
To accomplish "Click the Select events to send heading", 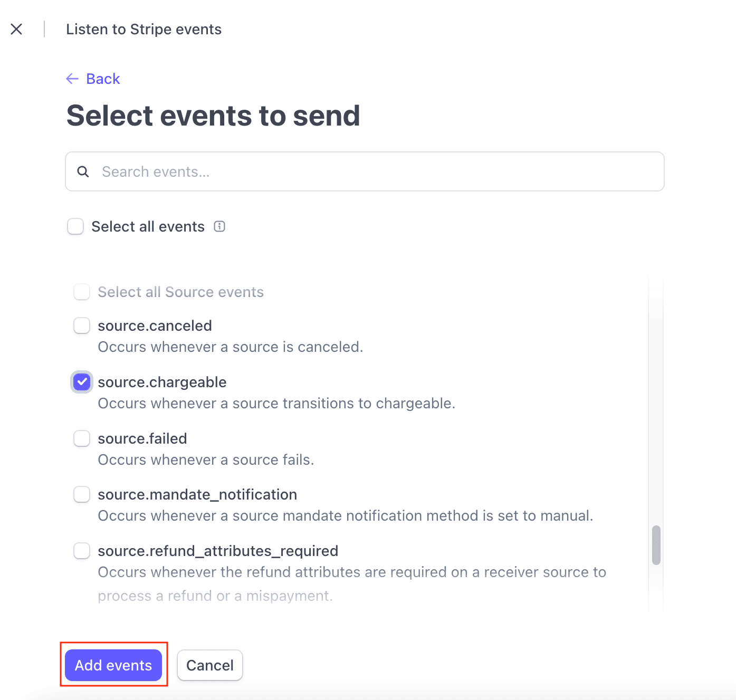I will [x=213, y=116].
